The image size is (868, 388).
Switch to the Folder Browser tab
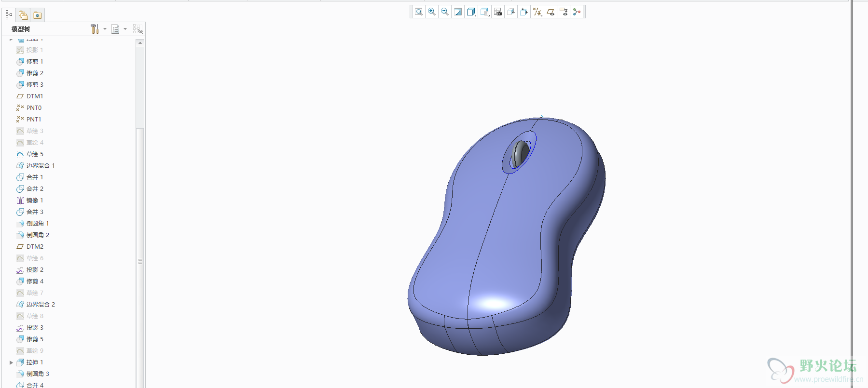[23, 15]
